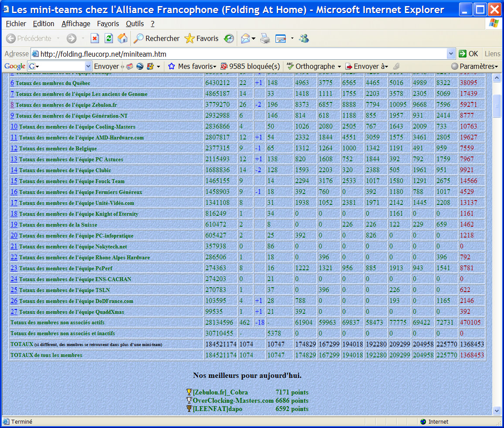Click the Print icon

point(265,38)
